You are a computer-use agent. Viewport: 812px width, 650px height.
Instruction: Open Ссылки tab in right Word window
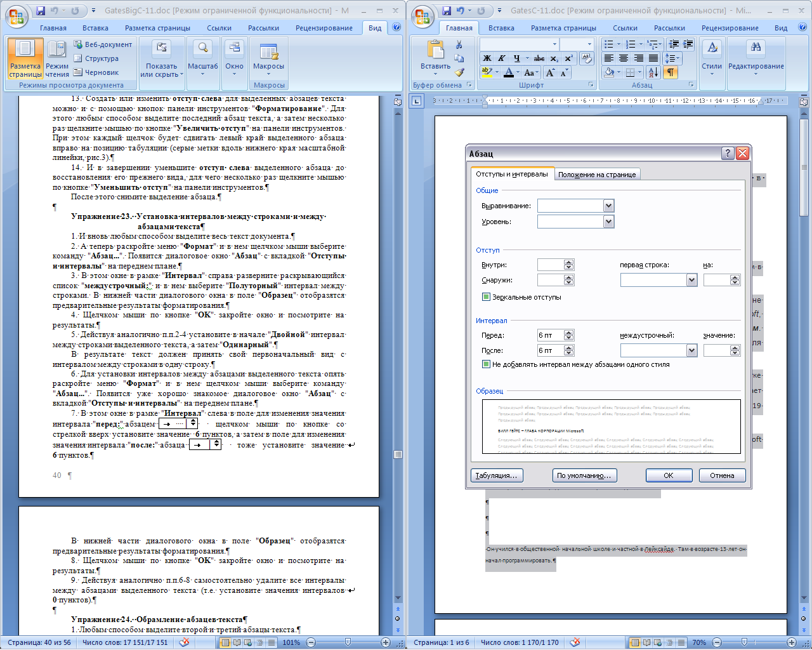(x=625, y=28)
